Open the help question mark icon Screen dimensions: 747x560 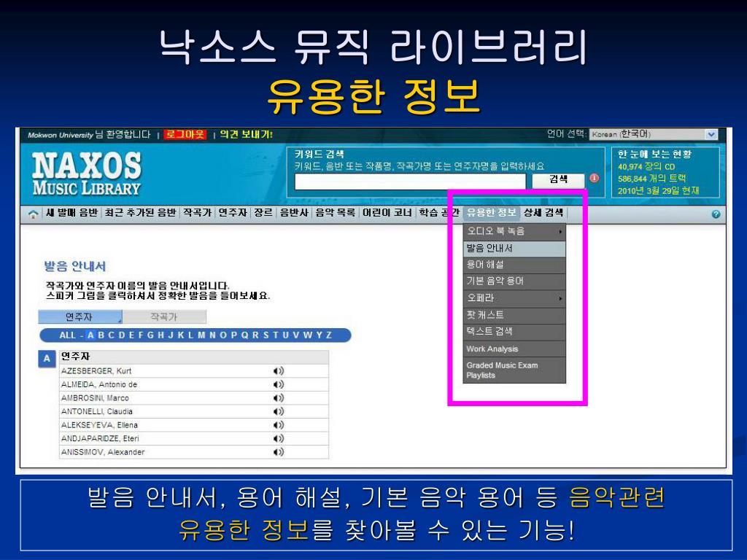pyautogui.click(x=716, y=214)
